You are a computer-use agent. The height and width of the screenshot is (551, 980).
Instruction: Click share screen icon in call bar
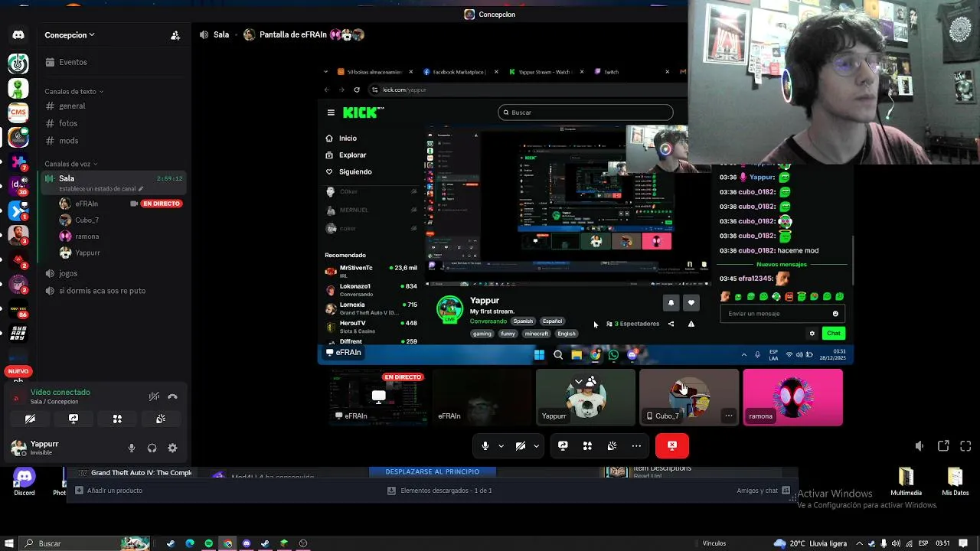click(563, 446)
